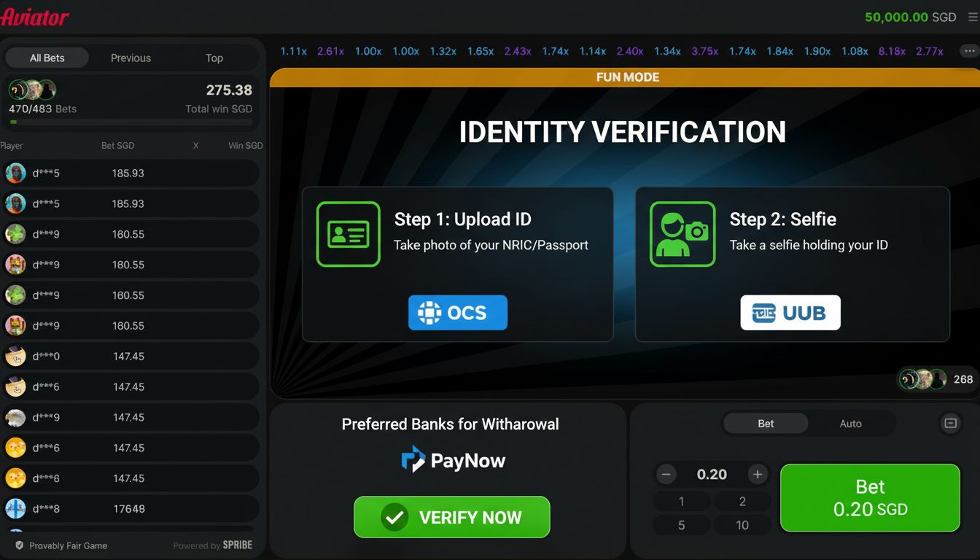Image resolution: width=980 pixels, height=560 pixels.
Task: Click the 2.40x multiplier in history
Action: 630,51
